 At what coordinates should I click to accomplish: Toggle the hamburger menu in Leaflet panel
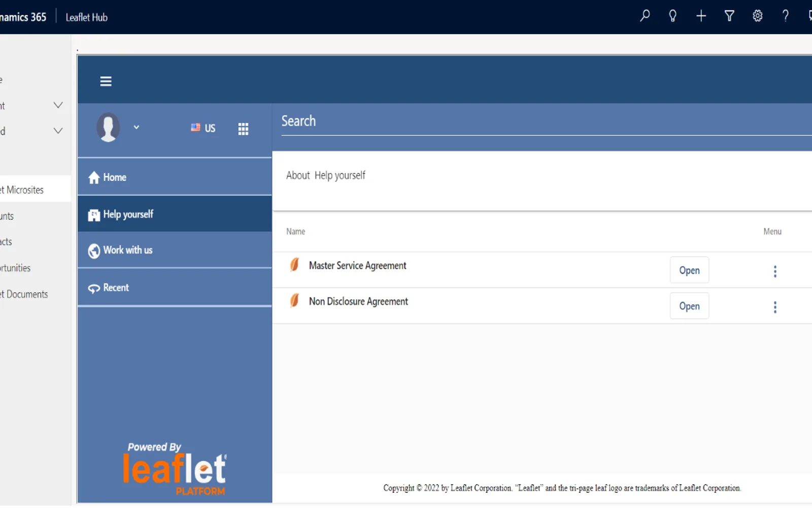[106, 81]
